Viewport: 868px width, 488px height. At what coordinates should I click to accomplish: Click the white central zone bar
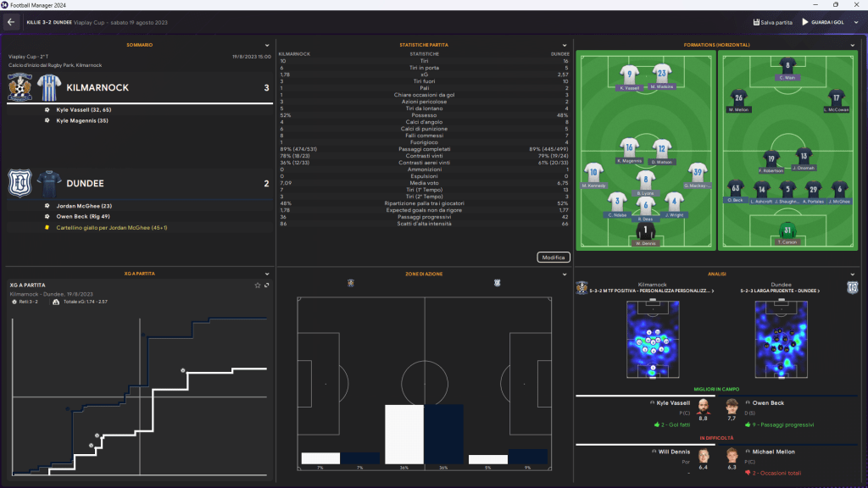pyautogui.click(x=404, y=434)
